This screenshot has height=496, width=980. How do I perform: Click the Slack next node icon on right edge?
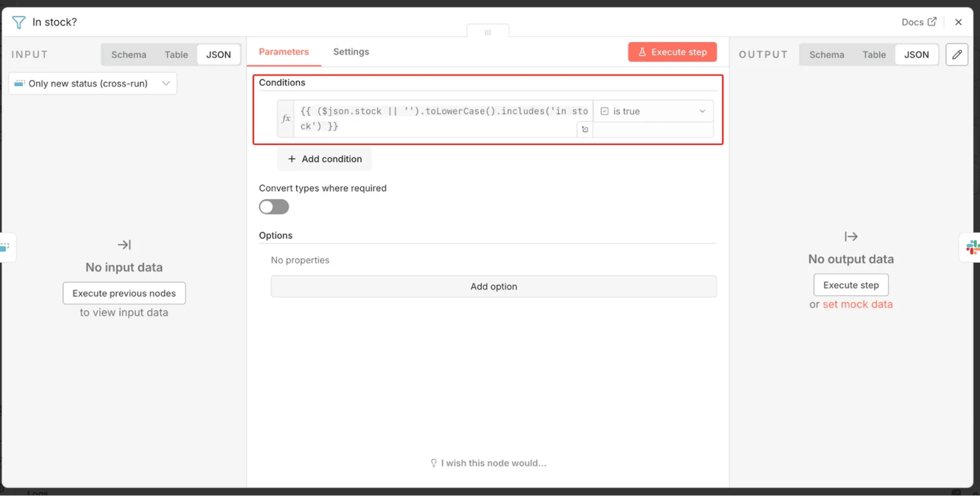971,248
